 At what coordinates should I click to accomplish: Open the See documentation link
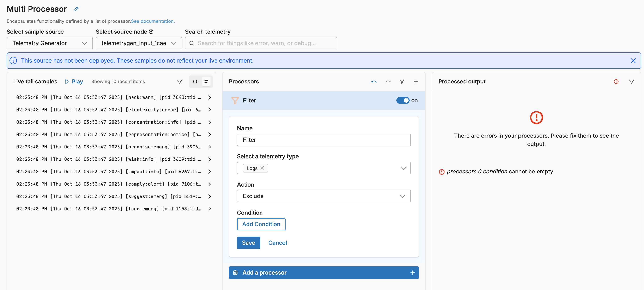pyautogui.click(x=152, y=21)
